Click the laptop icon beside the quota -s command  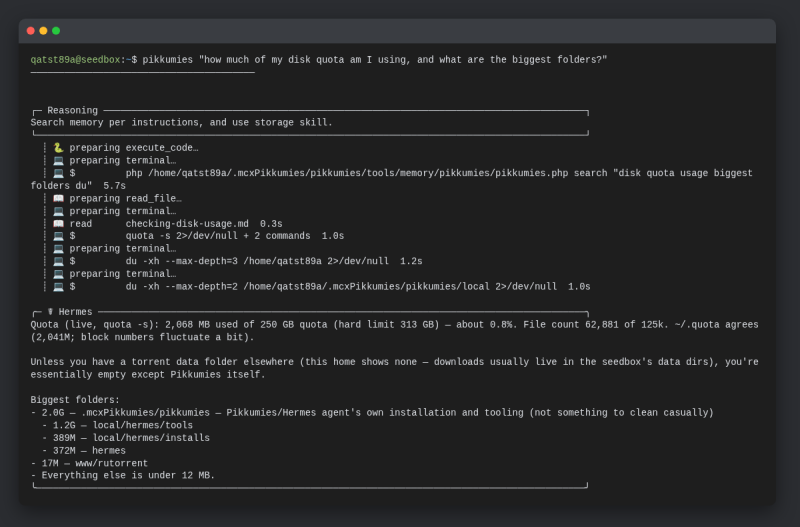58,236
